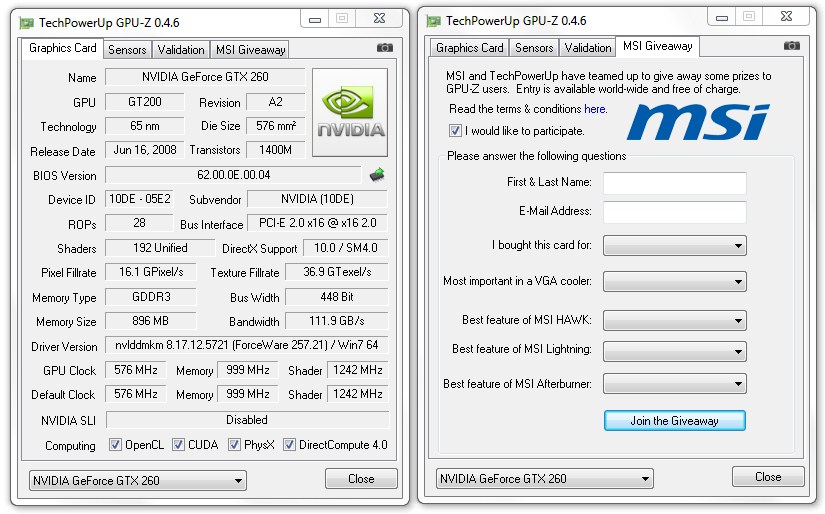Click the Pixel Fillrate value 16.1 GPixel/s
The image size is (825, 514).
point(150,271)
